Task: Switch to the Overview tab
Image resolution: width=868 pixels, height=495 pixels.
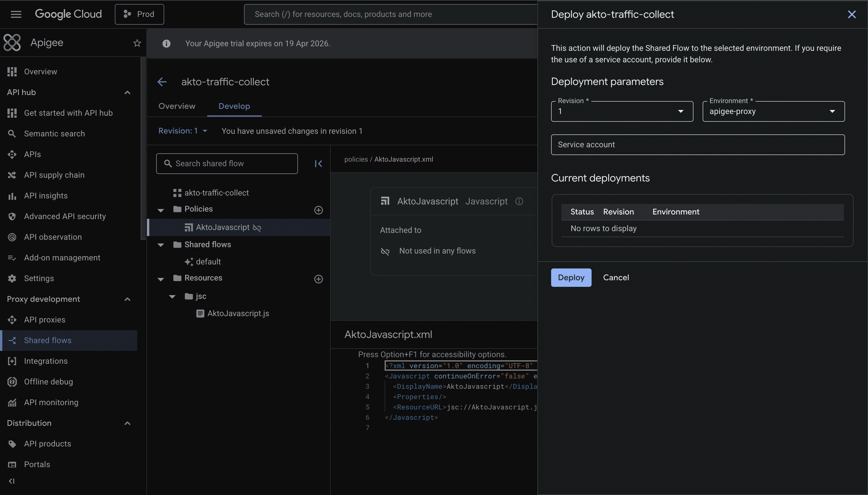Action: click(177, 106)
